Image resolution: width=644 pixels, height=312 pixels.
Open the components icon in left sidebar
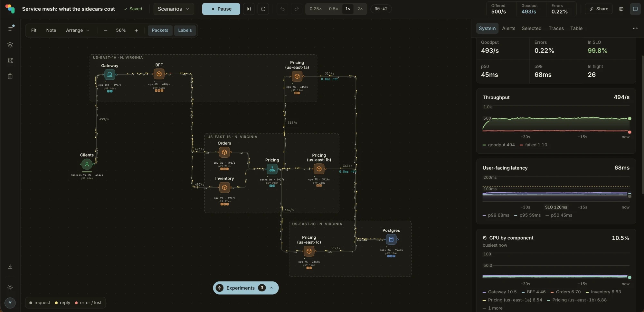(x=10, y=60)
